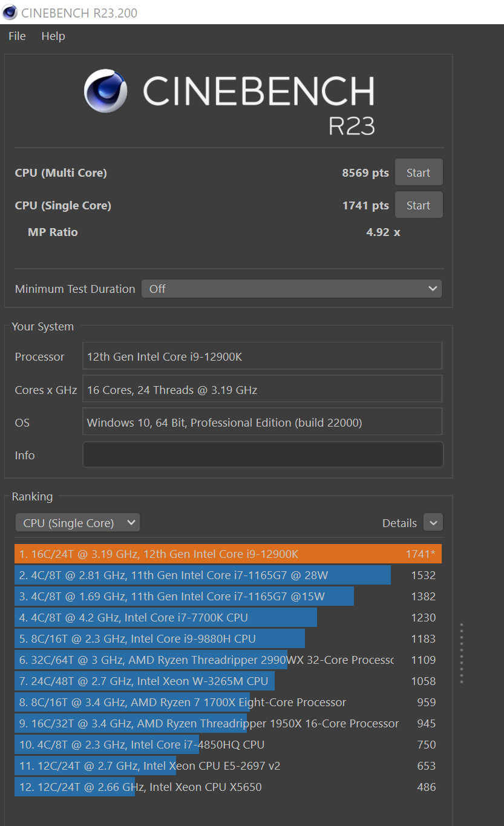Select ranking row i7-1165G7 @15W
The height and width of the screenshot is (826, 504).
[228, 596]
